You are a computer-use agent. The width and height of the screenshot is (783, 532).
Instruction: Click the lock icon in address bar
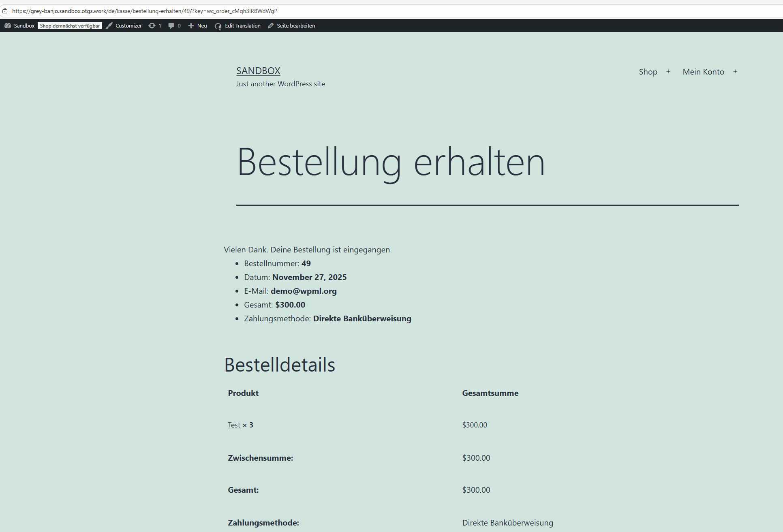coord(5,11)
